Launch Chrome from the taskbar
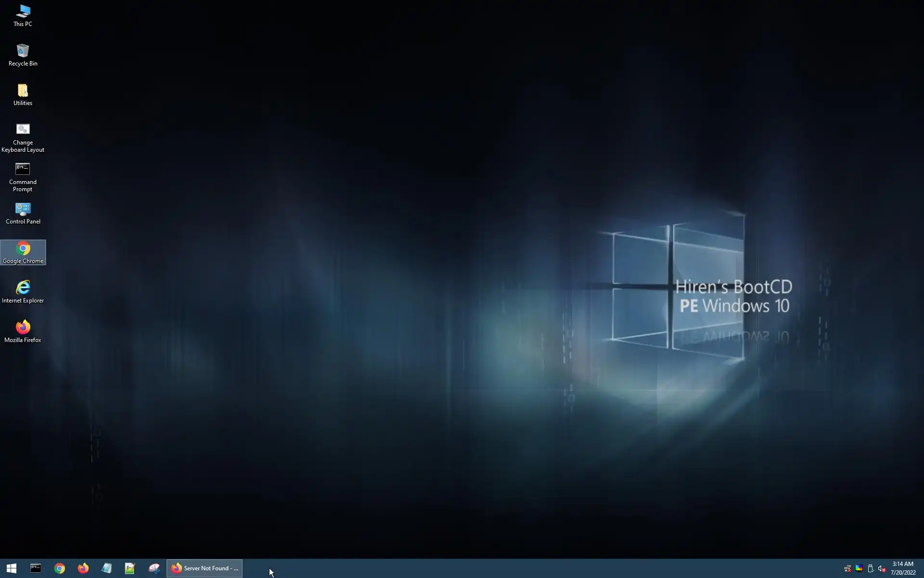Viewport: 924px width, 578px height. tap(59, 568)
